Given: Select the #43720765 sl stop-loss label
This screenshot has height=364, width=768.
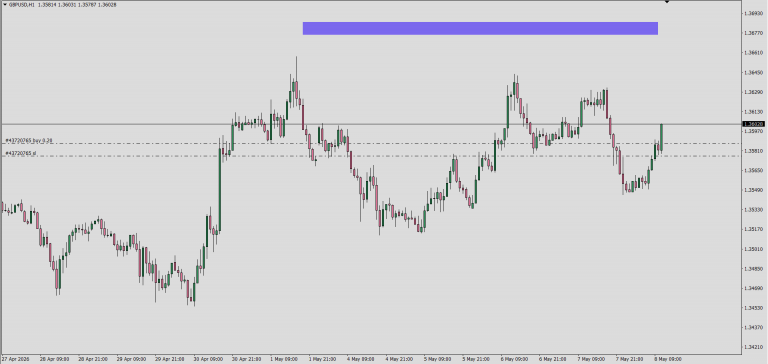Looking at the screenshot, I should pos(21,153).
